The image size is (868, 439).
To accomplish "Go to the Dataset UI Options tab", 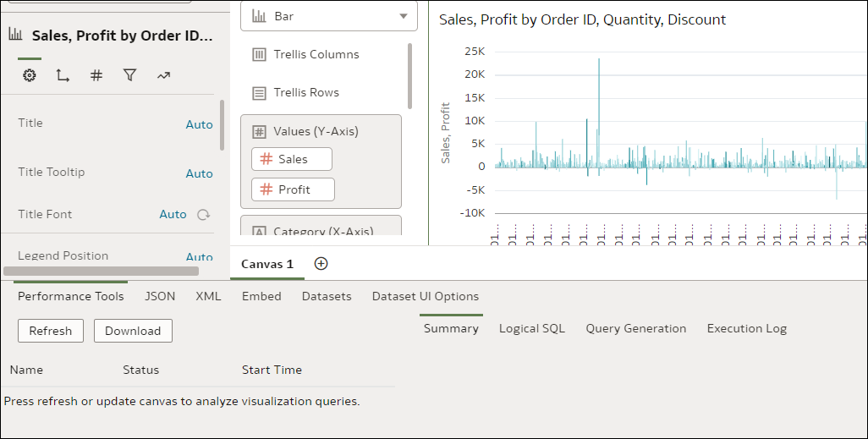I will point(425,296).
